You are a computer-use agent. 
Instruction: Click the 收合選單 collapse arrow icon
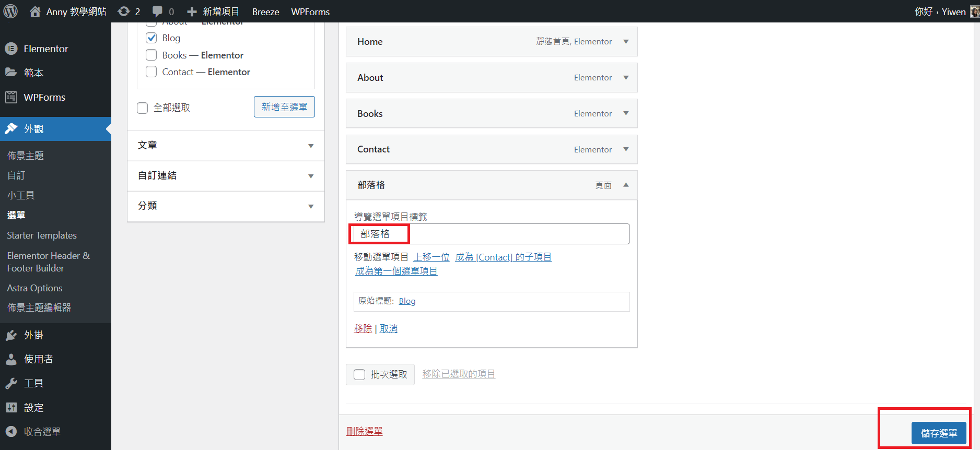coord(11,432)
